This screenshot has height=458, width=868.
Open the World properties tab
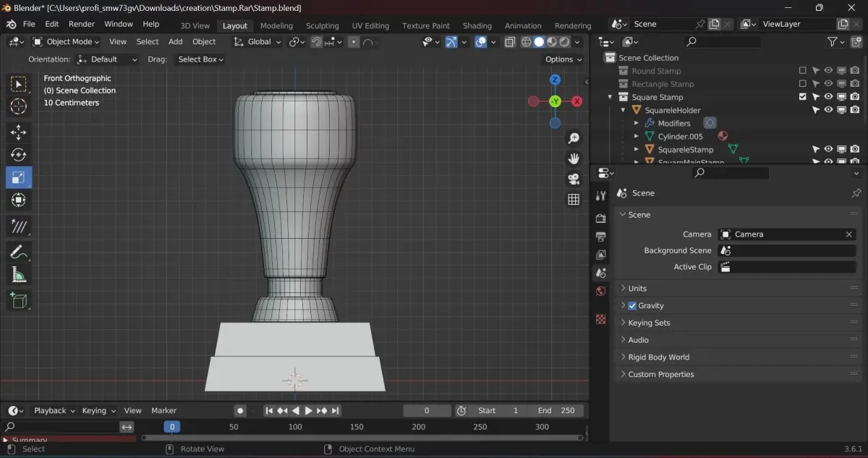click(600, 292)
